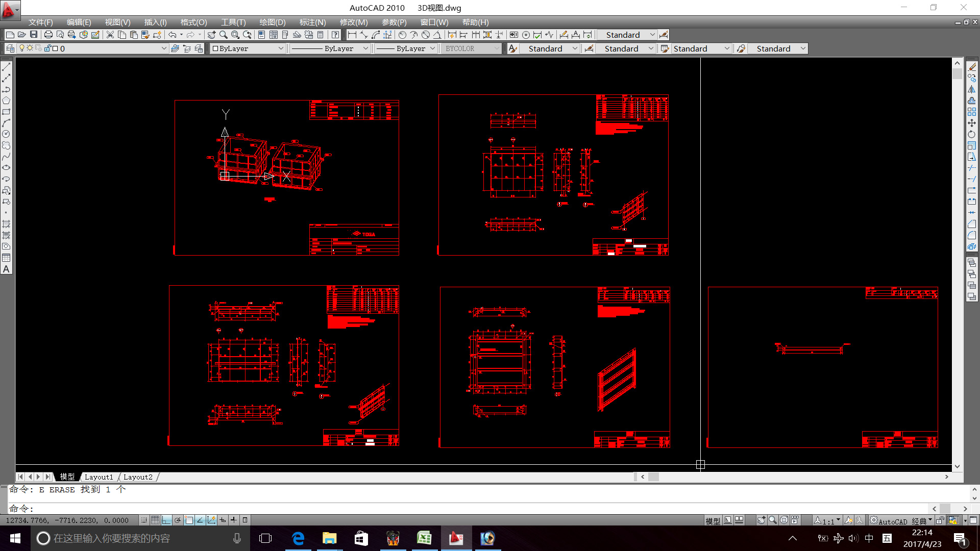Toggle Object Snap in status bar

click(189, 520)
